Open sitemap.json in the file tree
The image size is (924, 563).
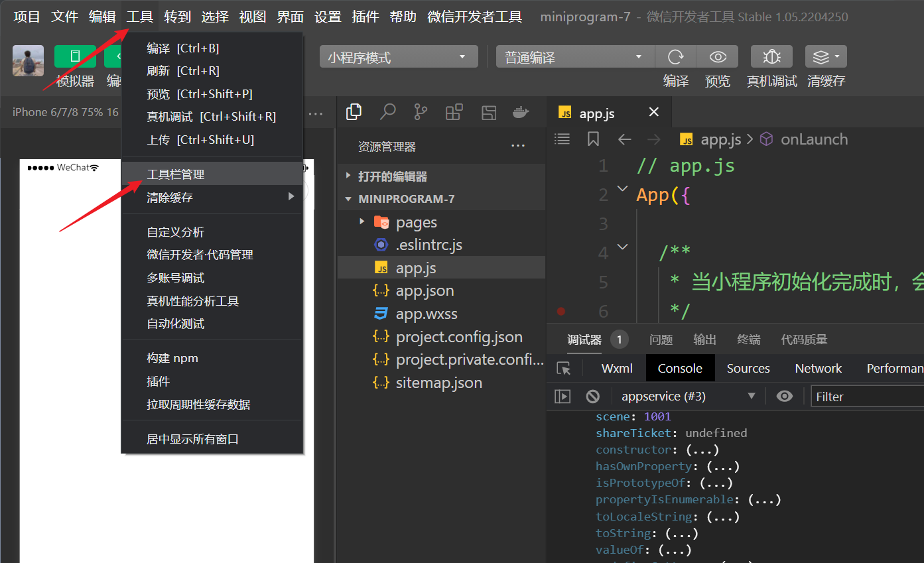(x=441, y=383)
